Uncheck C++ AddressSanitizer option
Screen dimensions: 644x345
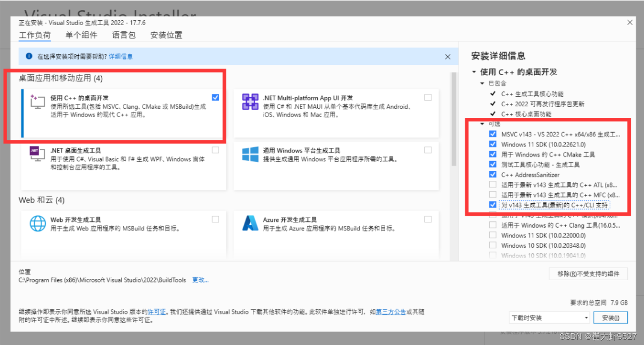click(493, 175)
